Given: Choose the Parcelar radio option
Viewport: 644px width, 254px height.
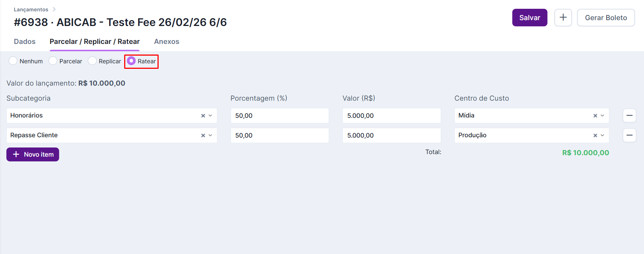Looking at the screenshot, I should click(x=53, y=61).
